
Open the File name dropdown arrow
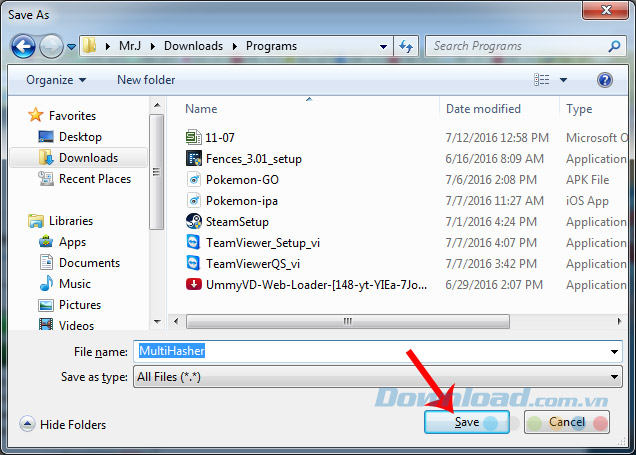(x=614, y=352)
